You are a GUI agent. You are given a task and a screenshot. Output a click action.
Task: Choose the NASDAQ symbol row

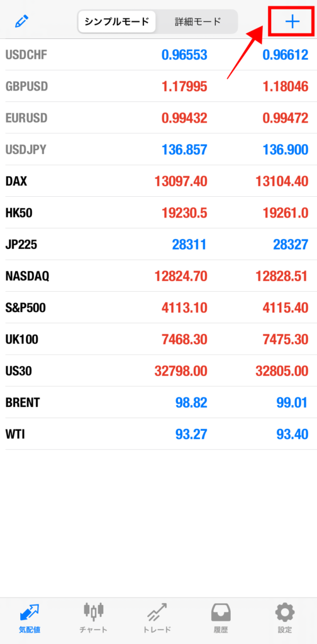(x=158, y=276)
